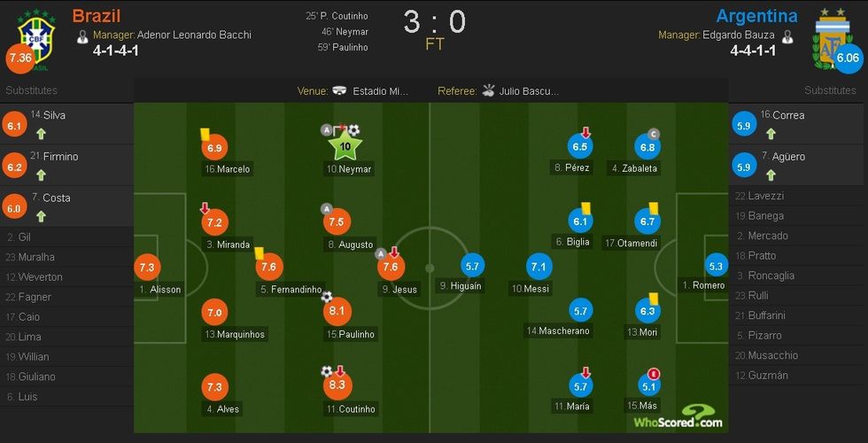Select substitute Firmino in Brazil's bench list
The width and height of the screenshot is (868, 443).
(x=60, y=157)
